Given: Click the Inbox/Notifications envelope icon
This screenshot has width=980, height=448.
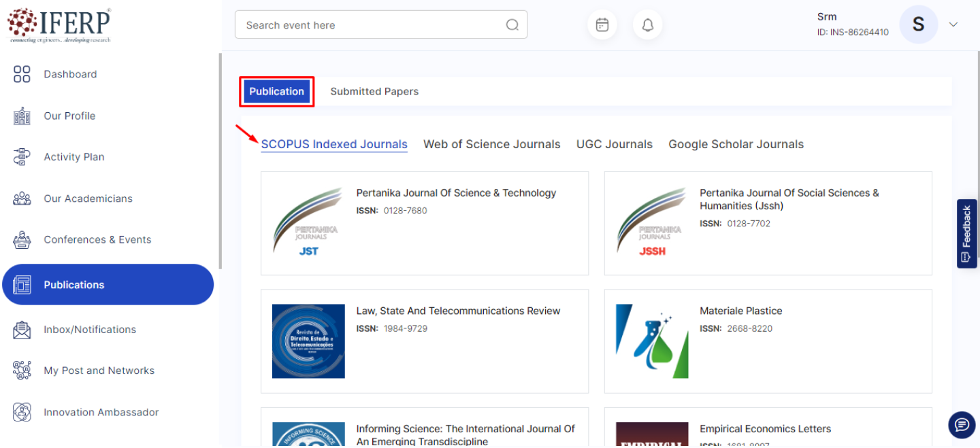Looking at the screenshot, I should click(22, 330).
